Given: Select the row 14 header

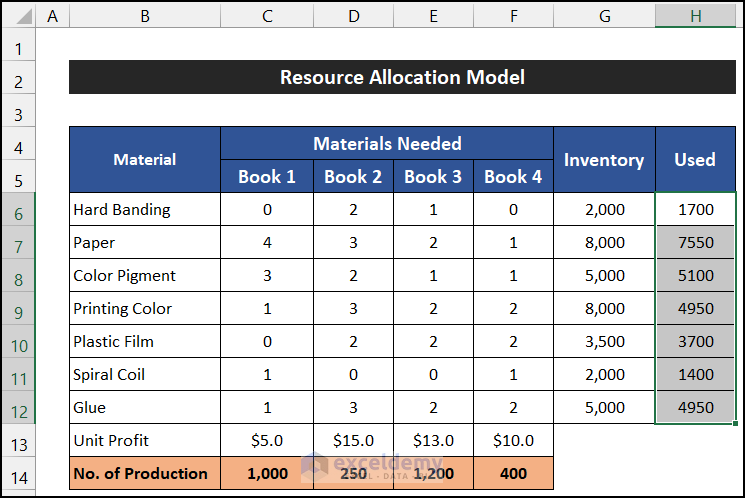Looking at the screenshot, I should [x=19, y=473].
